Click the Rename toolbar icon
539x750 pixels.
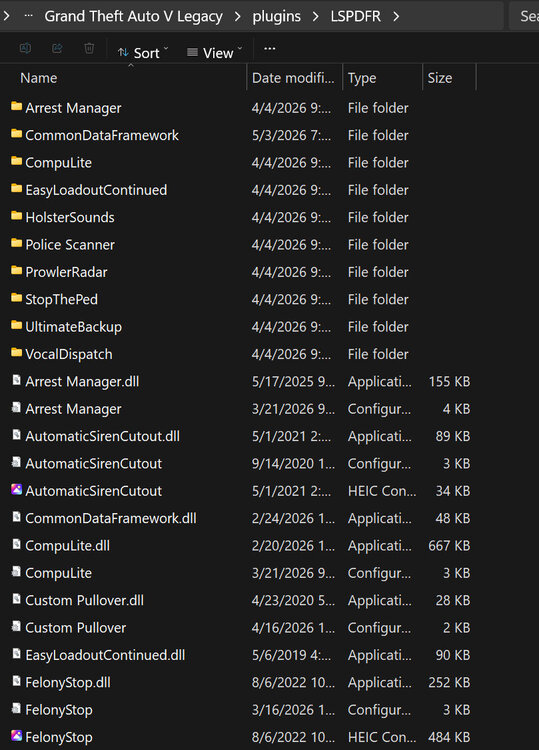tap(25, 48)
